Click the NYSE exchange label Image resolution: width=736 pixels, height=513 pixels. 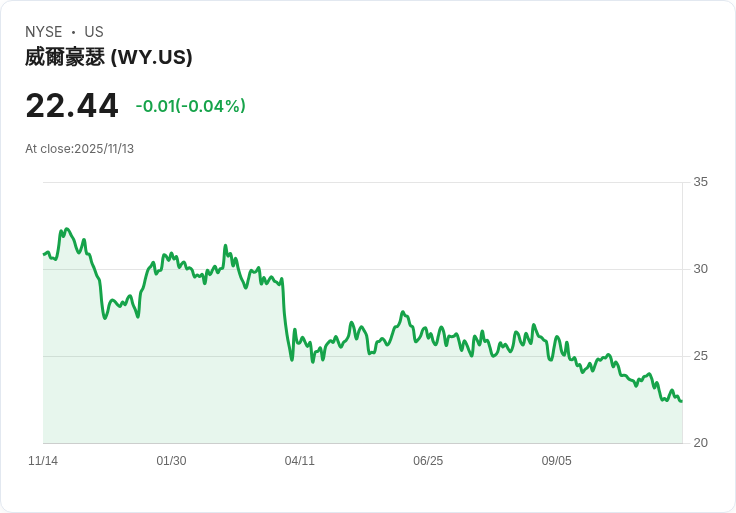[44, 32]
